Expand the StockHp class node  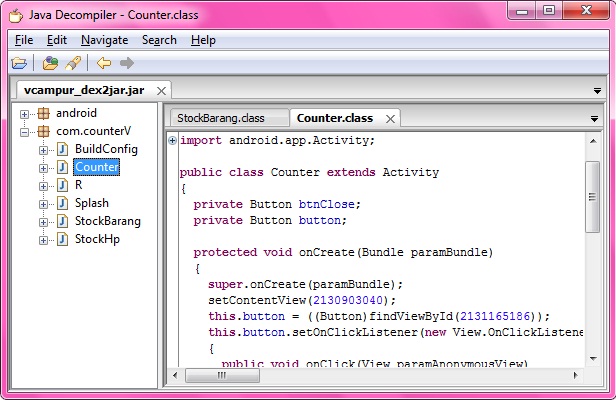pos(43,240)
